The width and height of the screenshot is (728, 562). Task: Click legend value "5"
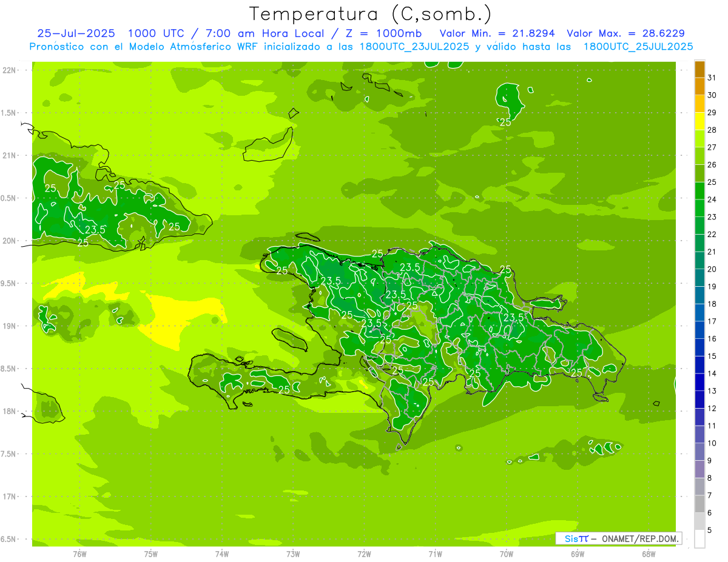(710, 530)
